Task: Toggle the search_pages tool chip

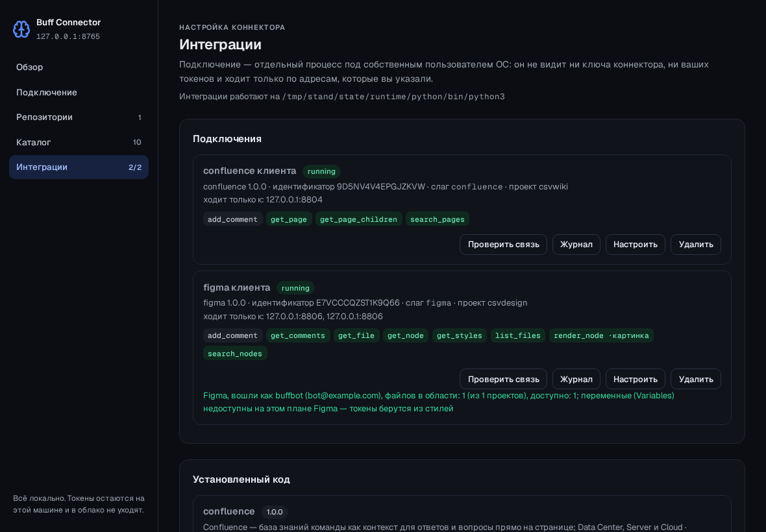Action: point(438,219)
